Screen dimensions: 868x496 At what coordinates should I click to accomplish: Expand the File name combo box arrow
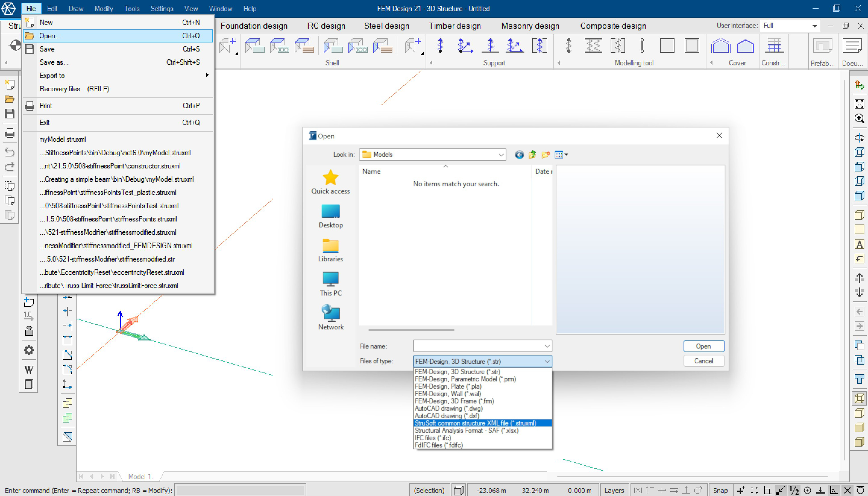point(547,346)
